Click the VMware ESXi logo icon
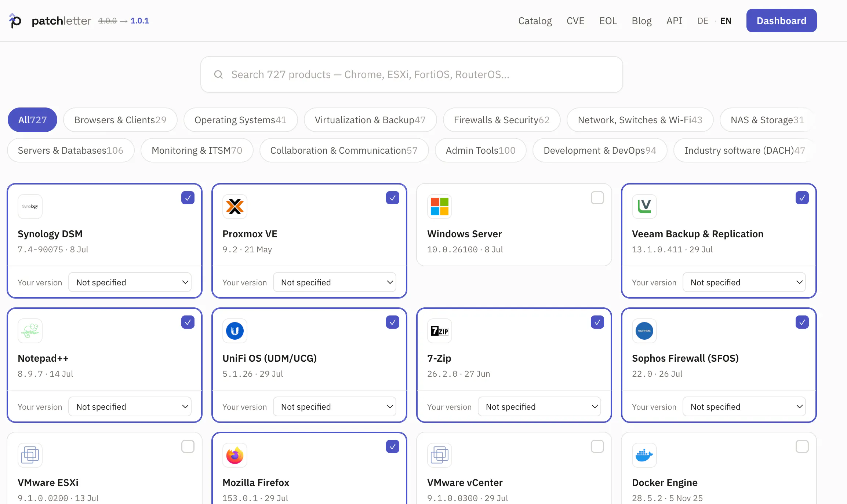 pyautogui.click(x=30, y=455)
